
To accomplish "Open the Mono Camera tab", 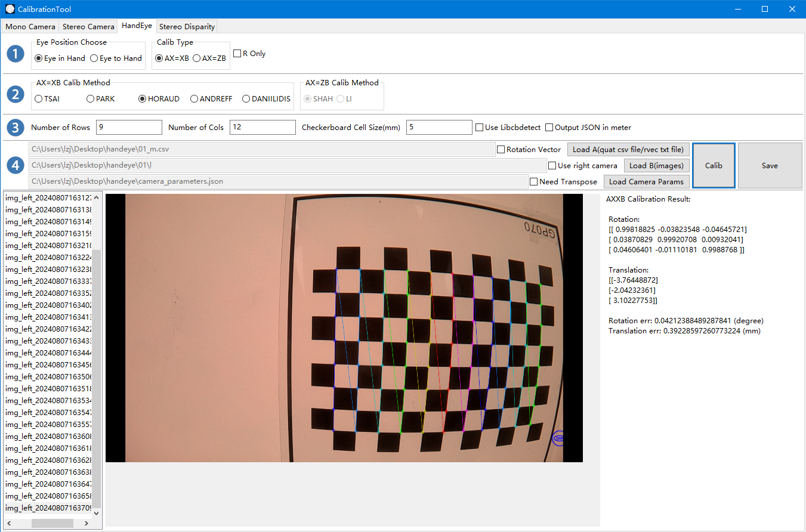I will coord(30,27).
